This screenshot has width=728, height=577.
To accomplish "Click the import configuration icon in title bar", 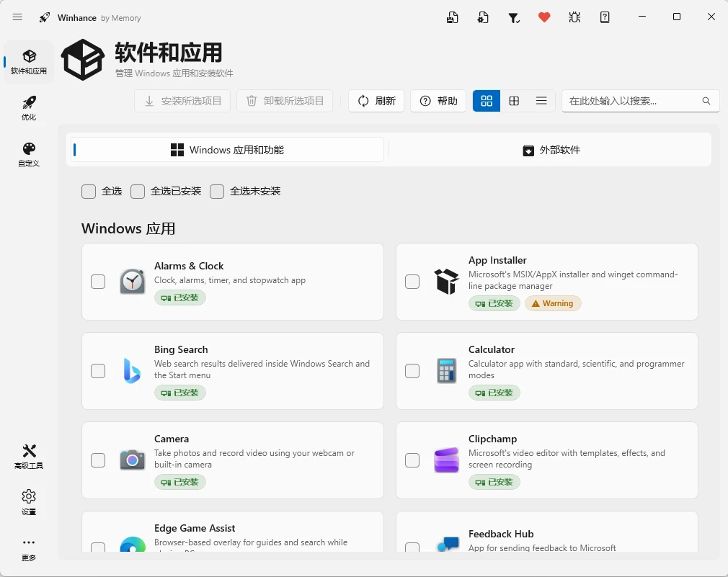I will tap(483, 17).
